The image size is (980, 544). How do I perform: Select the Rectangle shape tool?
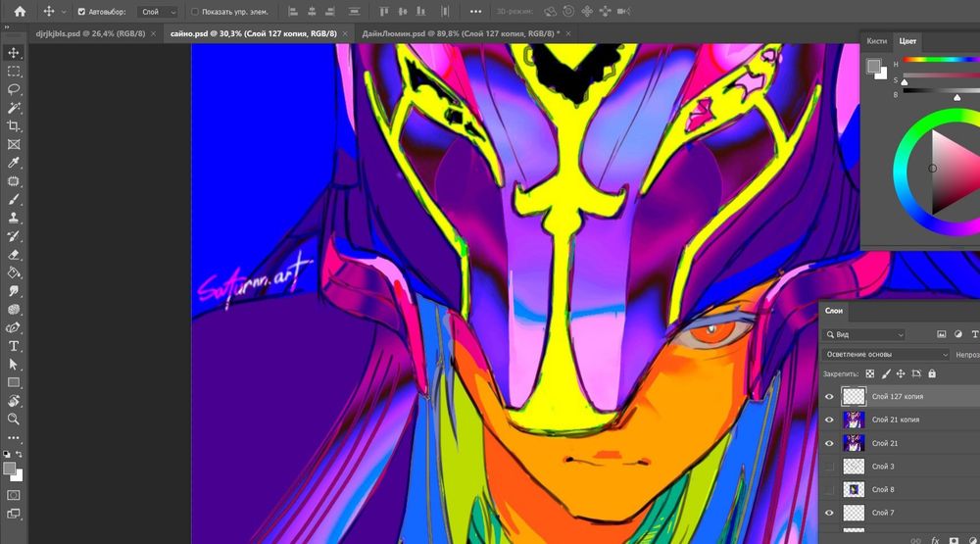pos(14,382)
